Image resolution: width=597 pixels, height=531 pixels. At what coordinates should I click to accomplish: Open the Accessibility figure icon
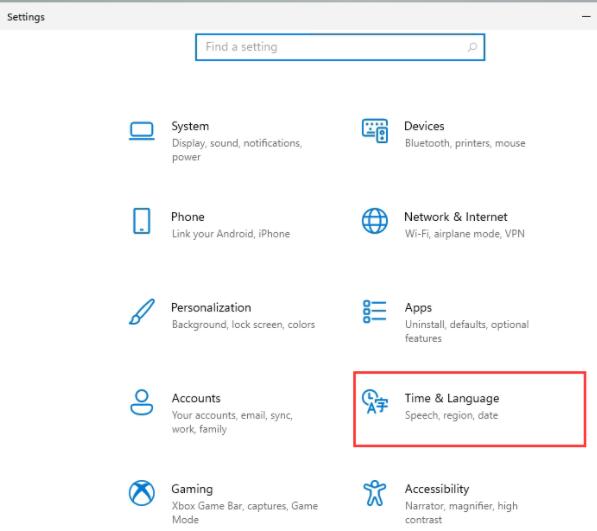(x=375, y=493)
